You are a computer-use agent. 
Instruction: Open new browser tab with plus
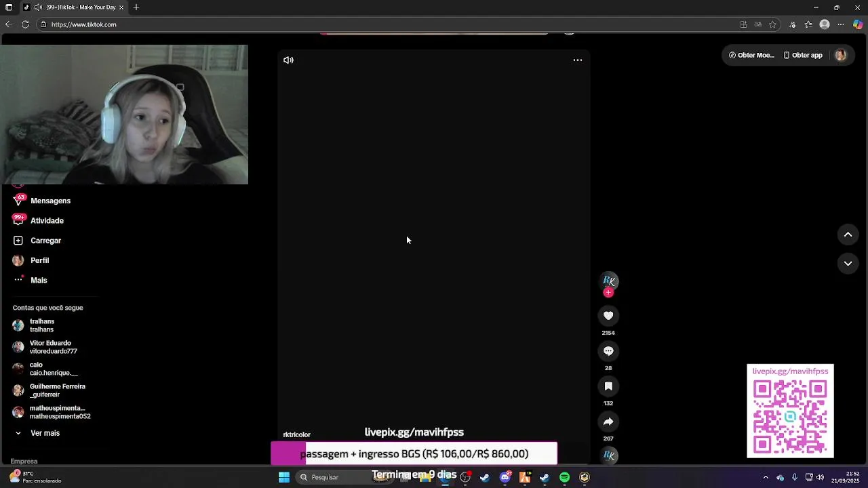(x=136, y=7)
